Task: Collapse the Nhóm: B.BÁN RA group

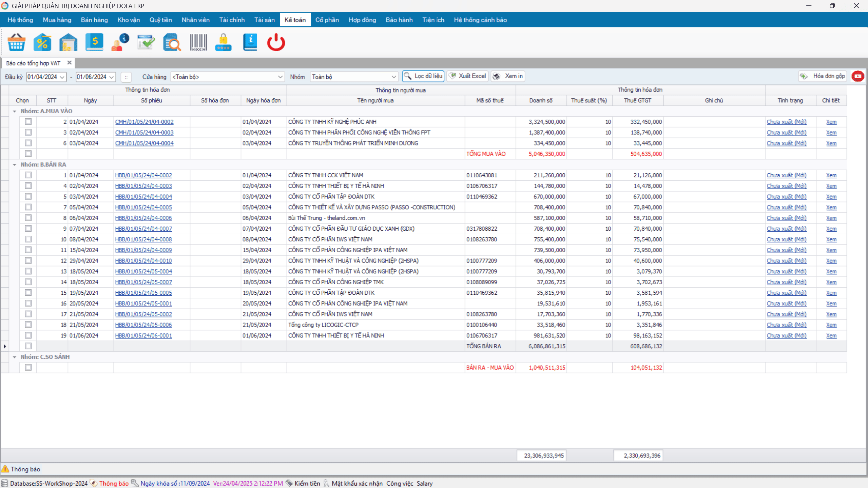Action: coord(15,164)
